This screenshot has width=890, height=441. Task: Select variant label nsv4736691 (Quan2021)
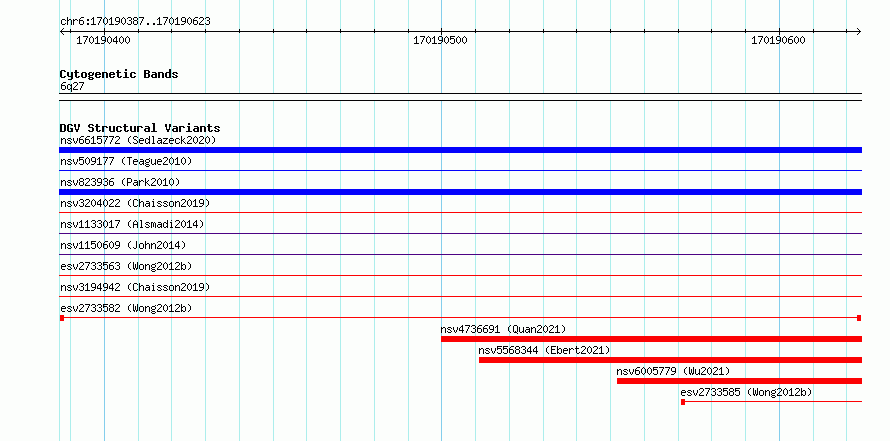tap(503, 329)
